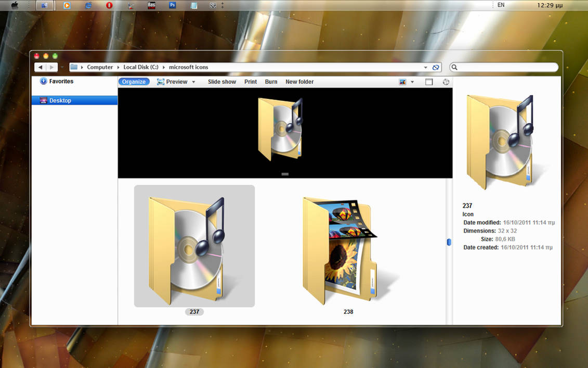Switch the EN language indicator
588x368 pixels.
(501, 5)
